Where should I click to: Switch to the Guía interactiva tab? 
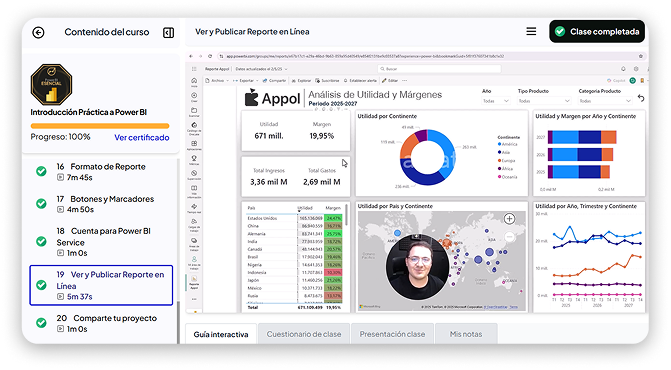click(221, 334)
